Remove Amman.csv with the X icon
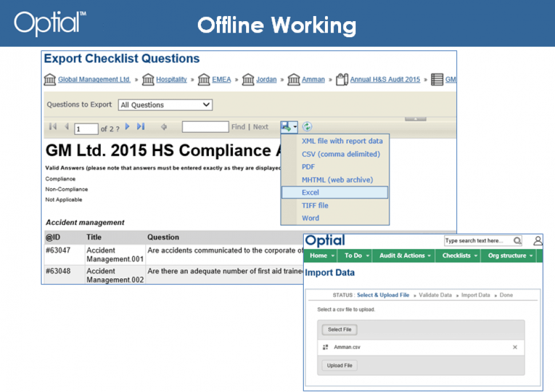 point(515,347)
